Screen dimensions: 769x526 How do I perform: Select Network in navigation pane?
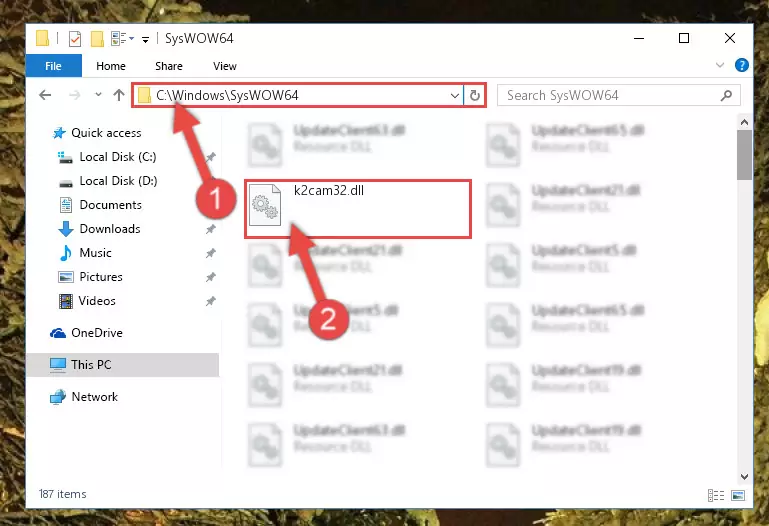pyautogui.click(x=95, y=397)
